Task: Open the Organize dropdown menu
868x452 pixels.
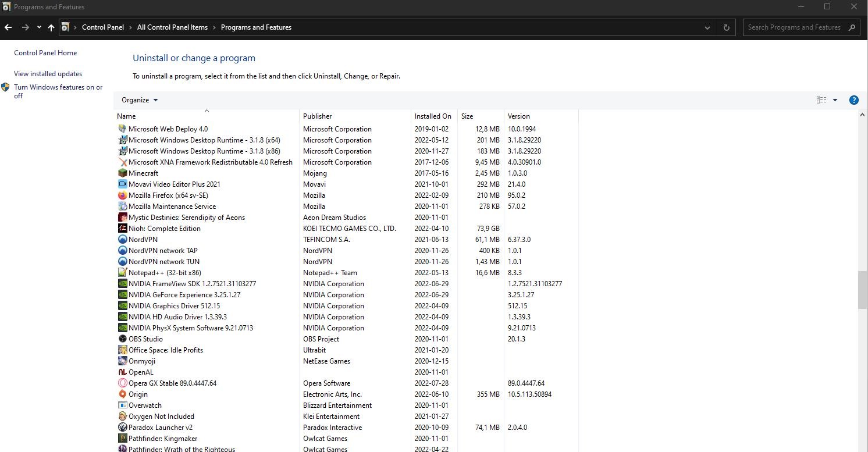Action: 140,100
